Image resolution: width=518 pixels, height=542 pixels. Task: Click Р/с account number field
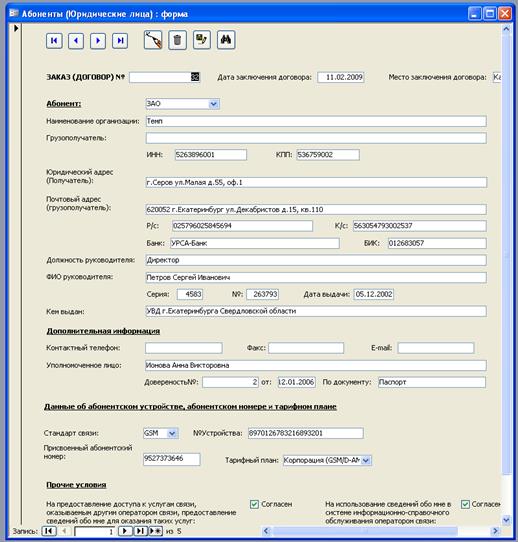[242, 226]
